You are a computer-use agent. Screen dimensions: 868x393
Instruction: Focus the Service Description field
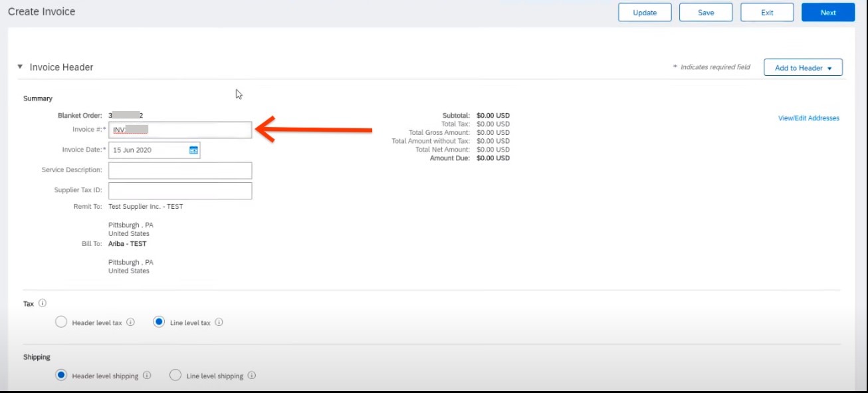coord(180,170)
